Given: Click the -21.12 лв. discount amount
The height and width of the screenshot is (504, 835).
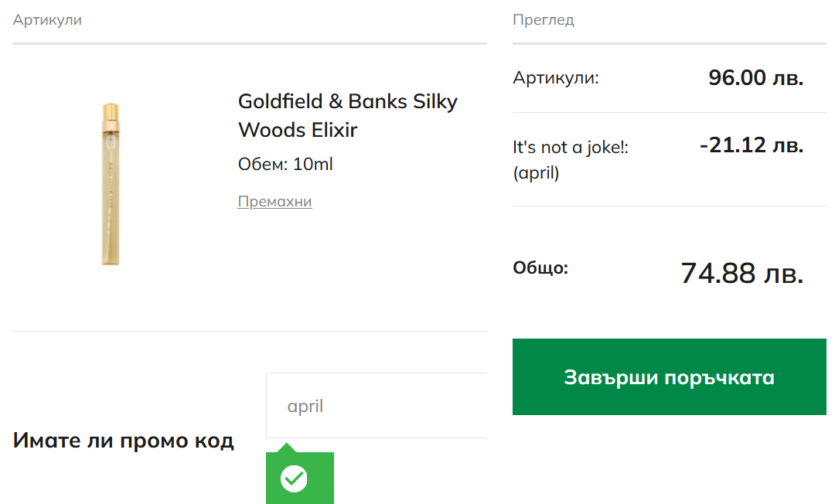Looking at the screenshot, I should (751, 145).
